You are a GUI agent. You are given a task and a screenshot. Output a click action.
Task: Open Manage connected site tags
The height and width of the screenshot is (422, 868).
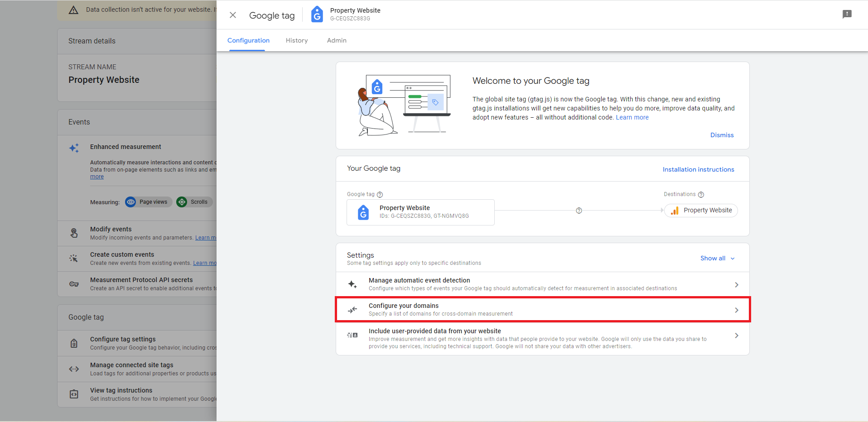[137, 369]
